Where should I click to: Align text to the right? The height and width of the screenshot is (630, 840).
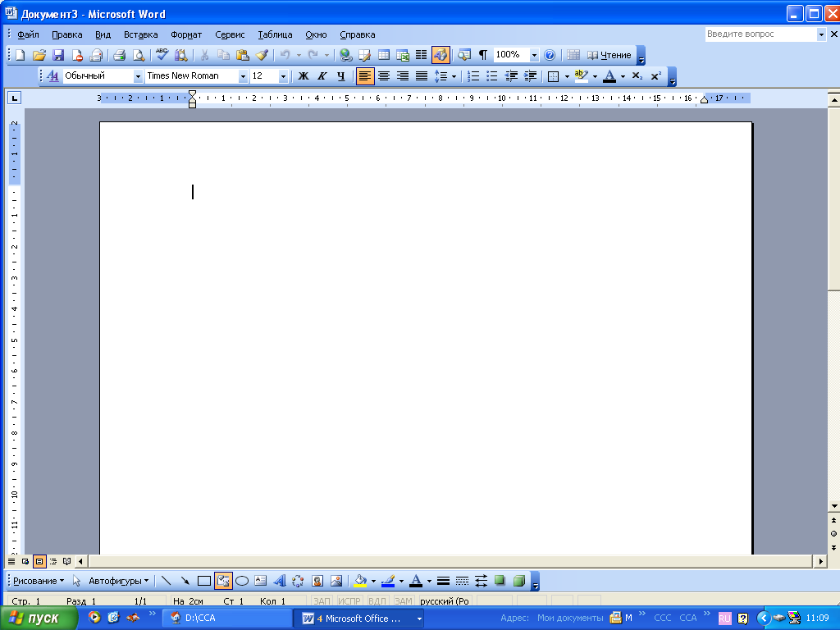click(402, 76)
